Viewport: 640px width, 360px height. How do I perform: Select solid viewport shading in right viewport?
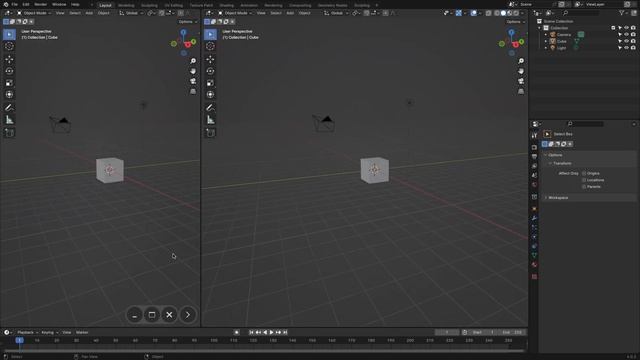503,13
